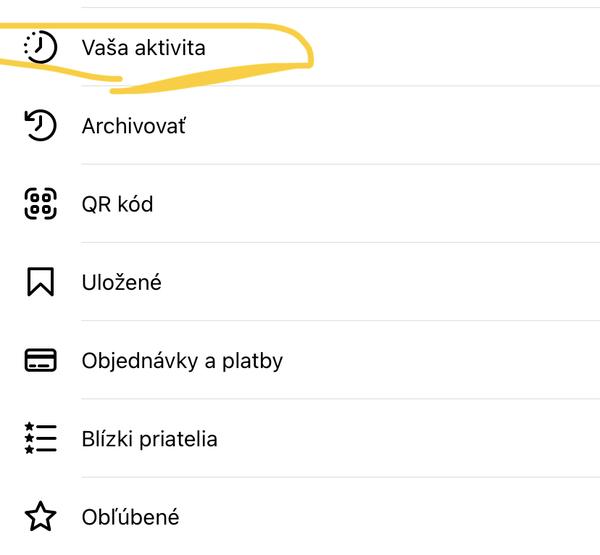Select the Obľúbené text label
Image resolution: width=600 pixels, height=555 pixels.
(x=130, y=517)
